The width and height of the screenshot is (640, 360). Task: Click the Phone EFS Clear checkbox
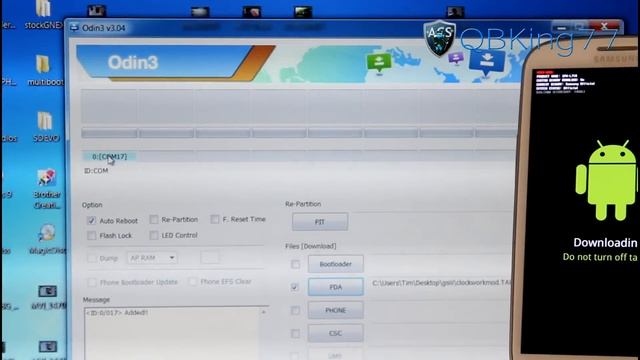(193, 282)
